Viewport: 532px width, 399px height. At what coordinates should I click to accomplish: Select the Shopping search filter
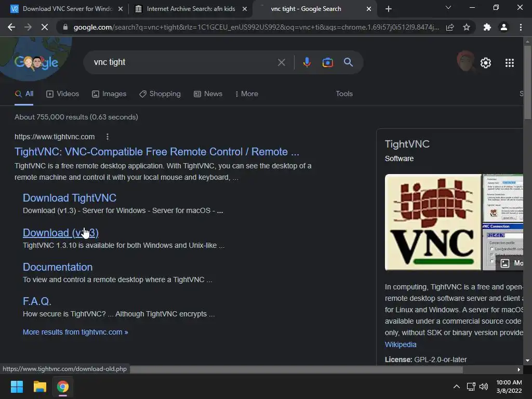160,94
